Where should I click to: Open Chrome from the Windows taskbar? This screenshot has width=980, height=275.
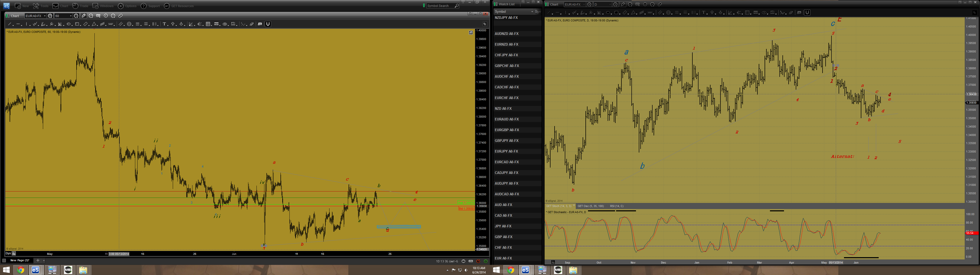(20, 270)
